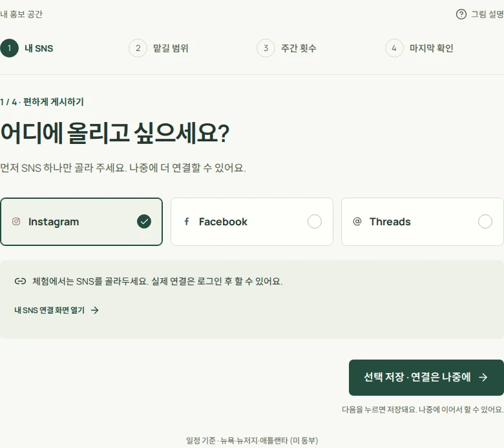Viewport: 504px width, 448px height.
Task: Choose the Threads card
Action: click(422, 221)
